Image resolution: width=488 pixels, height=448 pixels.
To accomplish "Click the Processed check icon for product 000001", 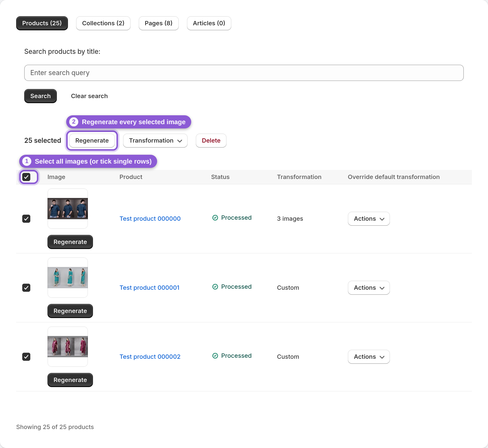I will [215, 287].
